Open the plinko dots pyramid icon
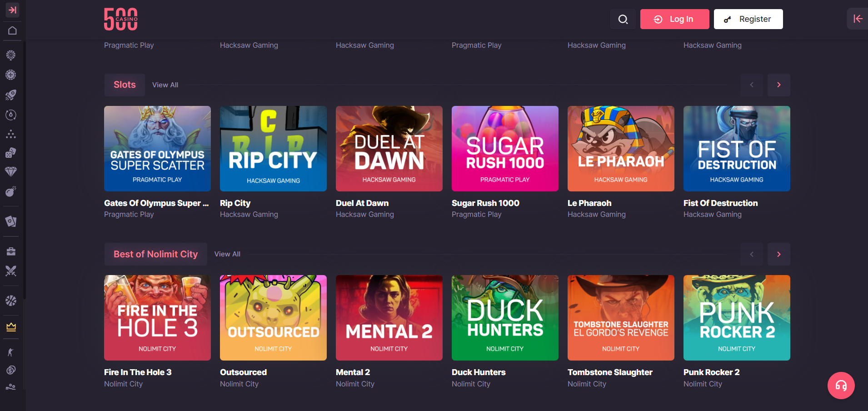This screenshot has height=411, width=868. pos(11,134)
